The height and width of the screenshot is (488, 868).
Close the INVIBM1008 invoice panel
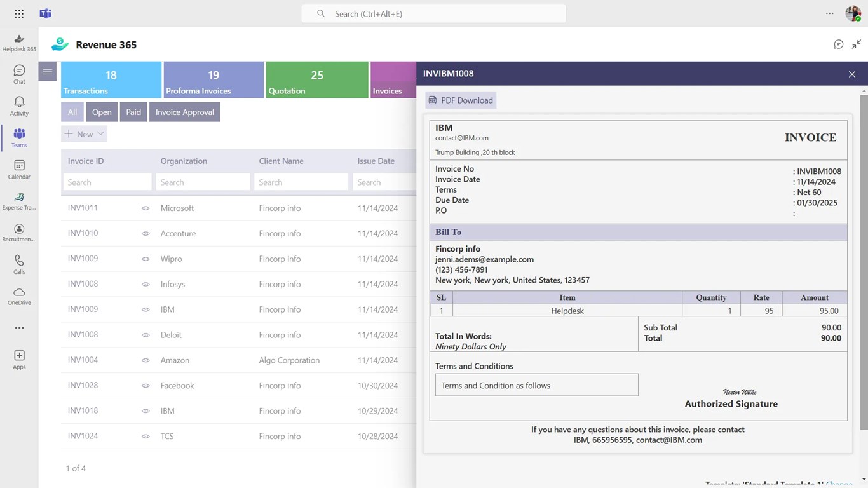[x=852, y=74]
